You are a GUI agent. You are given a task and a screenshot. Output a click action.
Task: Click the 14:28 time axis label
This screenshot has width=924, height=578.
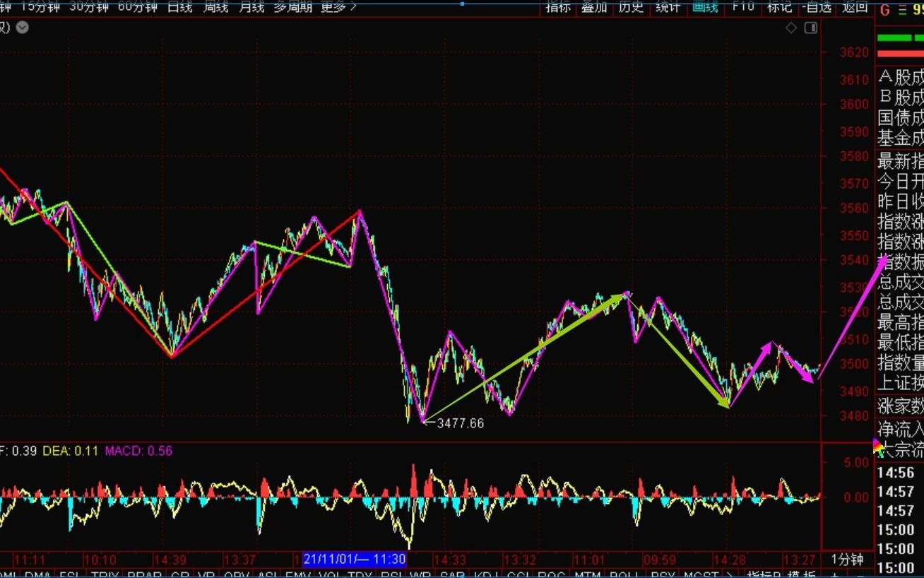point(730,560)
